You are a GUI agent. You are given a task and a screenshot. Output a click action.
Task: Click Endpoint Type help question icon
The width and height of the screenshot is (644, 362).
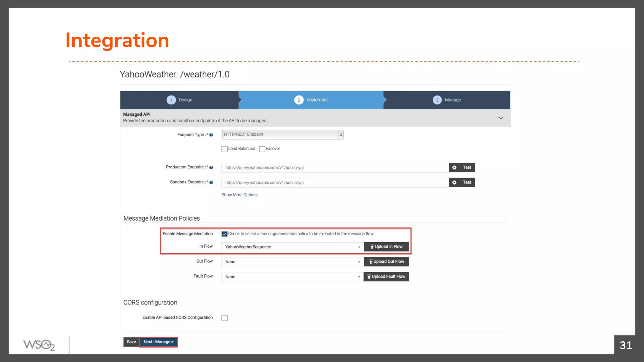coord(211,135)
